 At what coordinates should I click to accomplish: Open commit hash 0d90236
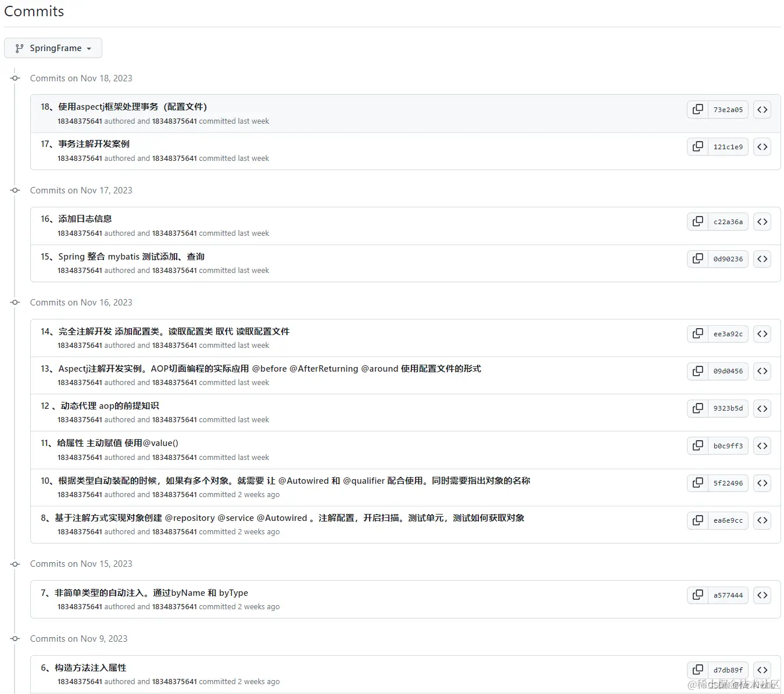pos(728,258)
